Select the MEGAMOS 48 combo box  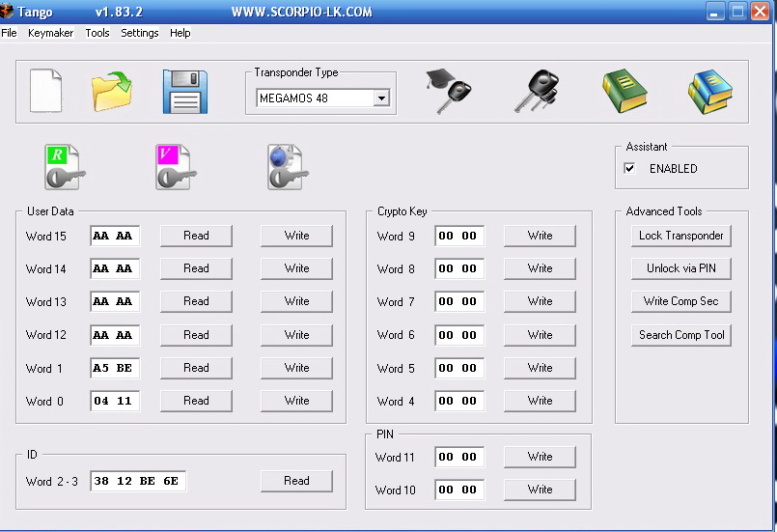point(323,98)
